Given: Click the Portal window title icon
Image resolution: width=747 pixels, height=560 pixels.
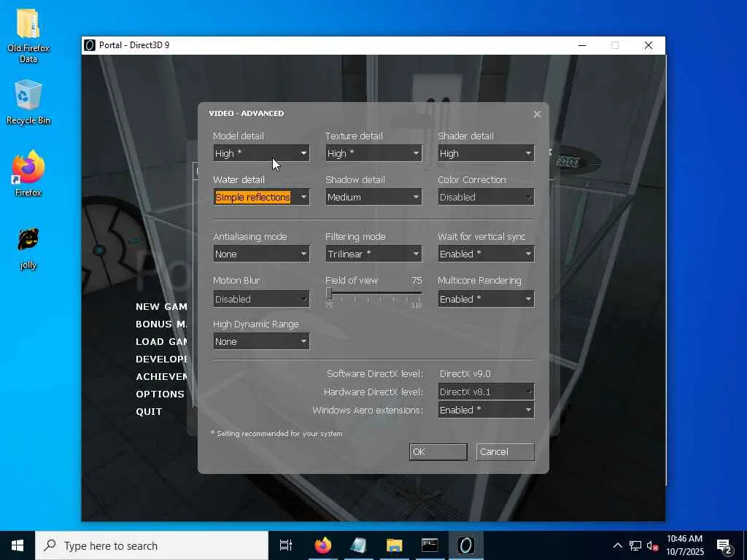Looking at the screenshot, I should tap(90, 45).
